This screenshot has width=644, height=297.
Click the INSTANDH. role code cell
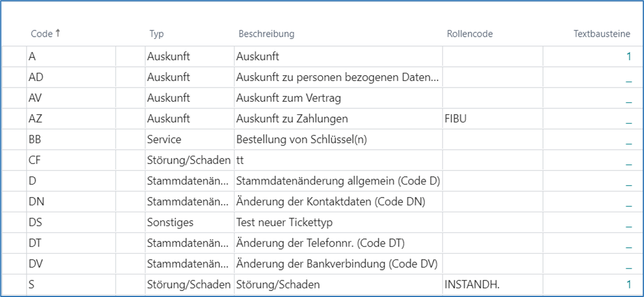pyautogui.click(x=492, y=285)
